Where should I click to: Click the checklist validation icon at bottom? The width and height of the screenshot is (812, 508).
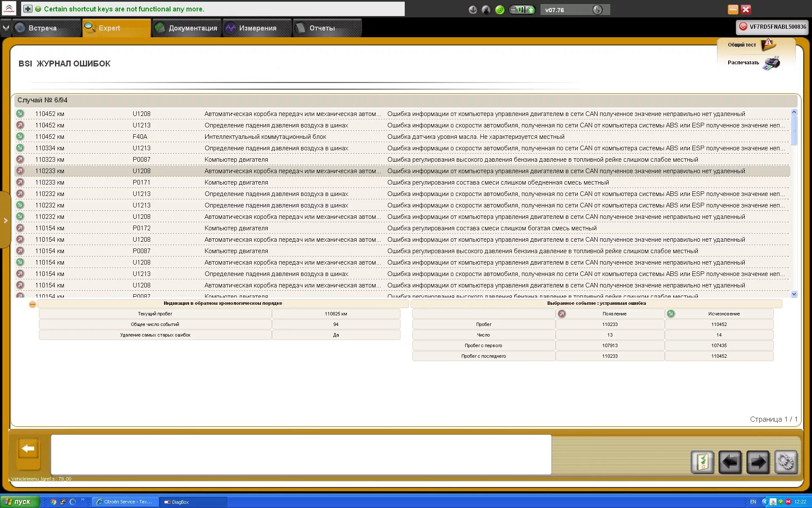coord(702,462)
